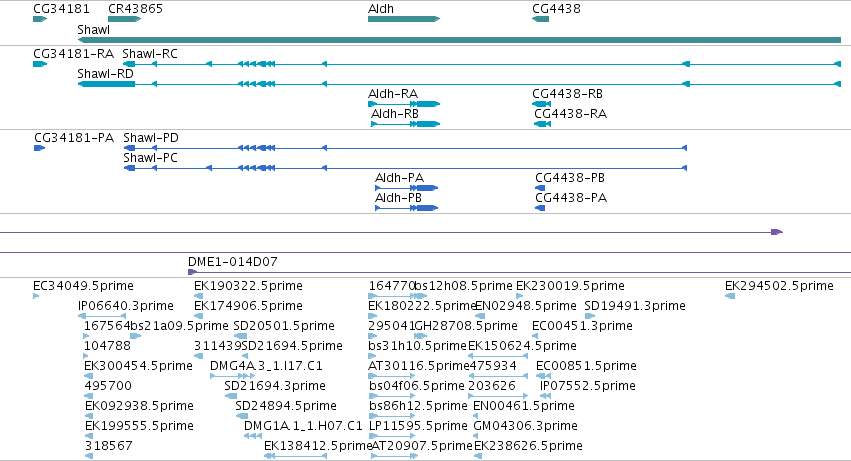Click the CG4438-PA label
Image resolution: width=851 pixels, height=461 pixels.
[x=571, y=198]
